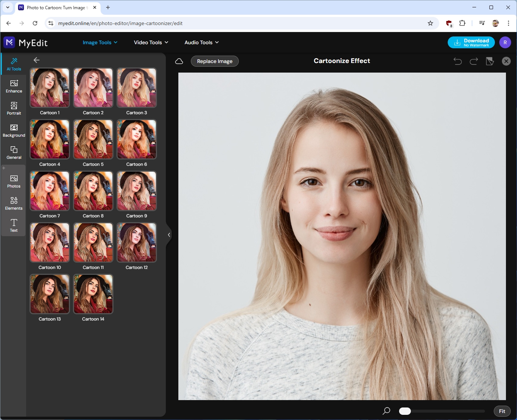Close the Cartoonize Effect editor
The image size is (517, 420).
[506, 61]
